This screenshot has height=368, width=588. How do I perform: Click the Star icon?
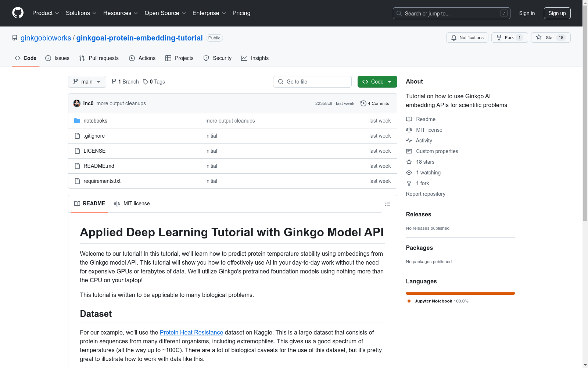[x=539, y=37]
